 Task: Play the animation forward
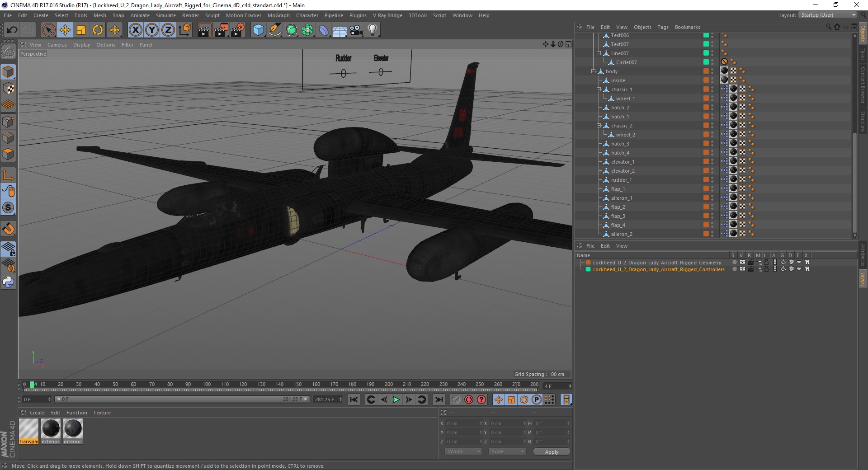point(396,399)
